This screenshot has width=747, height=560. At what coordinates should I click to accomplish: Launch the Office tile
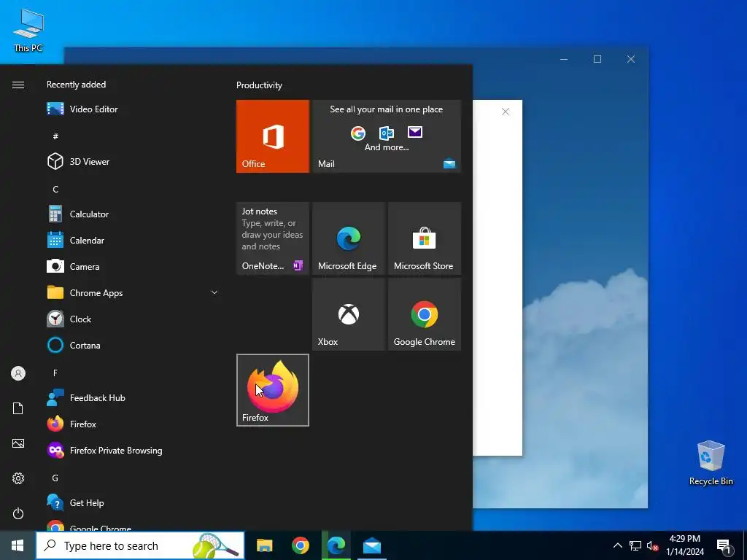tap(273, 136)
